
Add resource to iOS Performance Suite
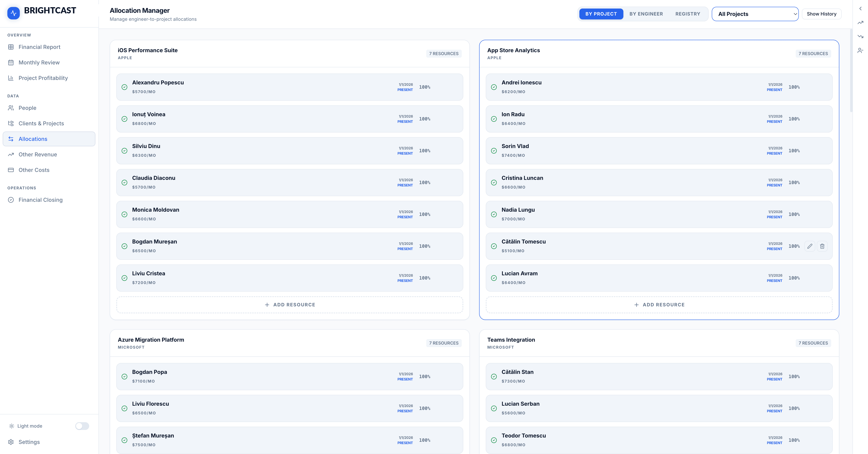(289, 305)
